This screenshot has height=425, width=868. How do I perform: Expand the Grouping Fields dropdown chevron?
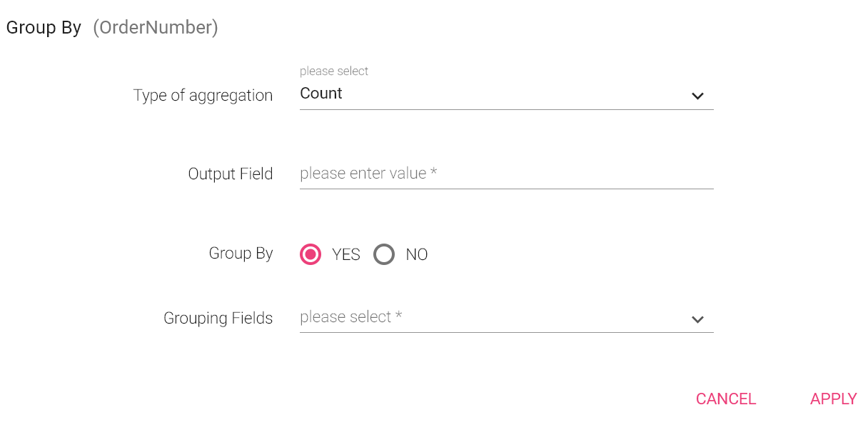pos(697,320)
